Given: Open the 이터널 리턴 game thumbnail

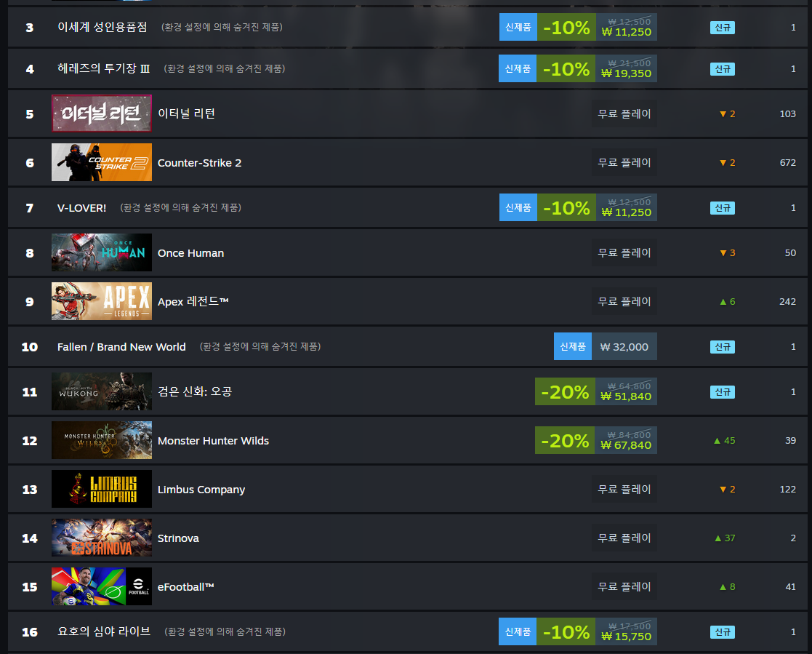Looking at the screenshot, I should [x=102, y=113].
